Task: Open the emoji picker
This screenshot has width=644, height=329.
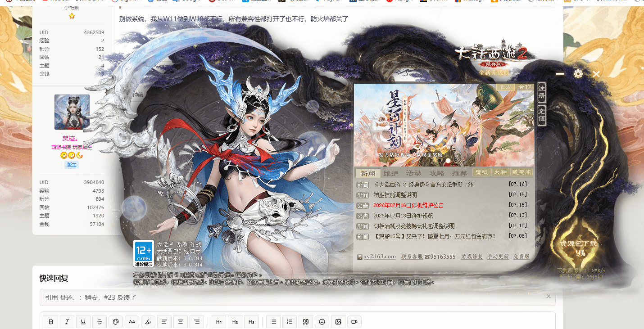Action: (x=322, y=322)
